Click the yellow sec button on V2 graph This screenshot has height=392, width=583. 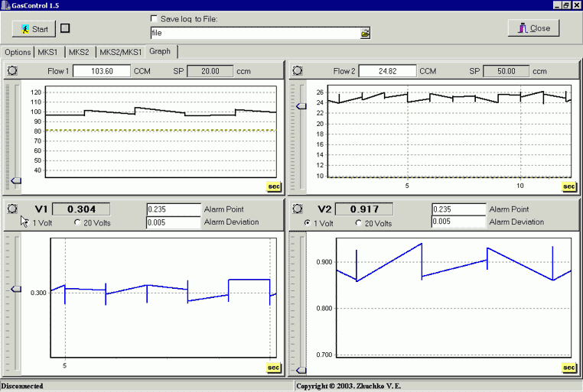pyautogui.click(x=568, y=368)
